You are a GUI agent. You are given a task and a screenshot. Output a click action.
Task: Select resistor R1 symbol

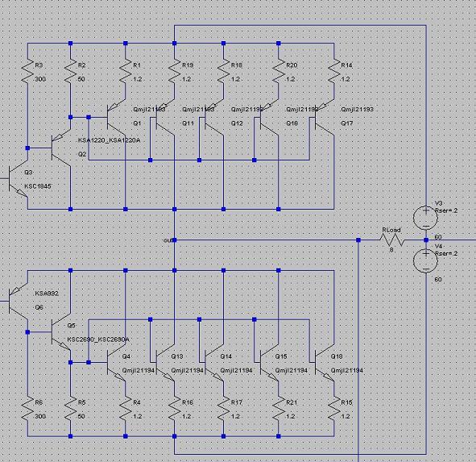point(126,71)
